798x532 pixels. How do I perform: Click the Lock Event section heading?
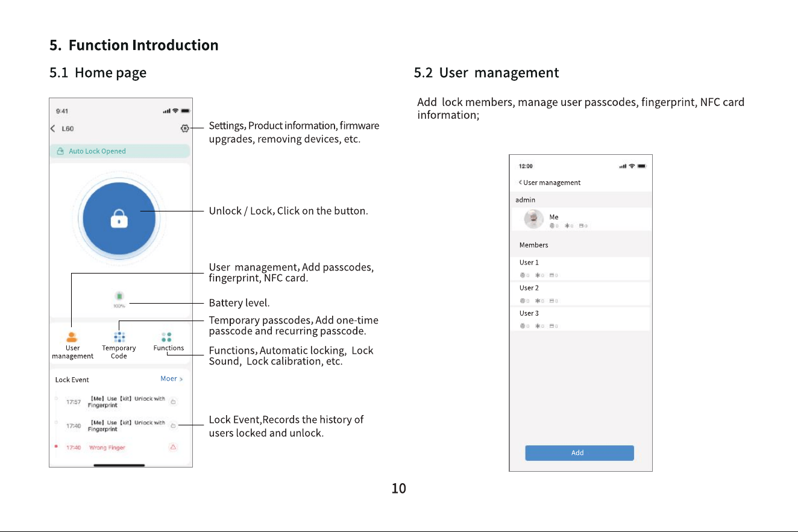(72, 380)
